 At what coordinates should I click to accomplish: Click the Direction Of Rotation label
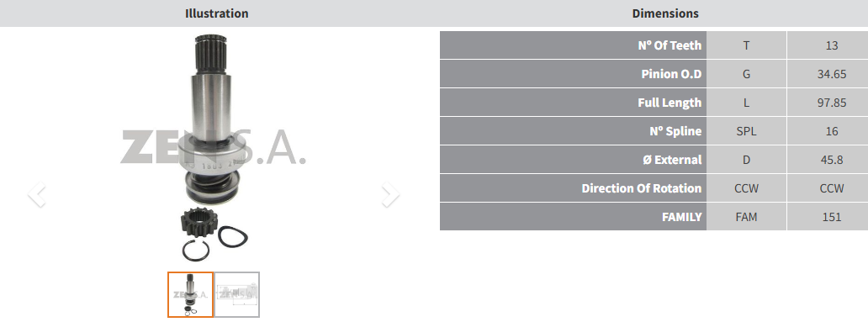[x=642, y=188]
